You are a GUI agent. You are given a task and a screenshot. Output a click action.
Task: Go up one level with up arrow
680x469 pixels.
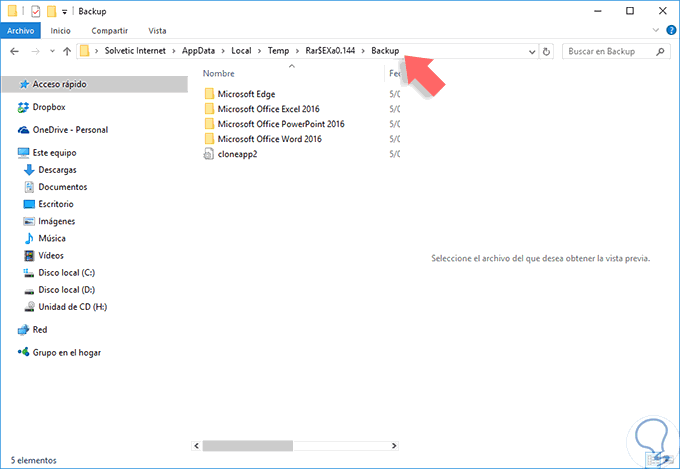click(67, 51)
